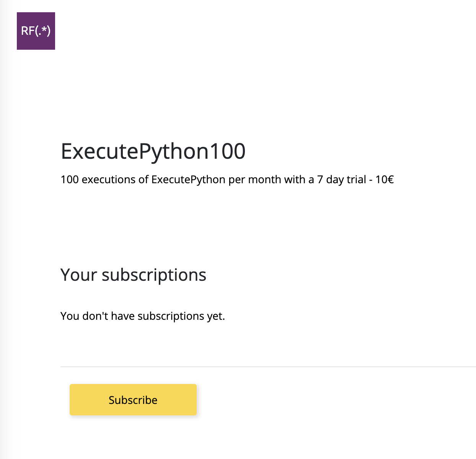The image size is (476, 459).
Task: Click the 'Your subscriptions' heading
Action: coord(134,275)
